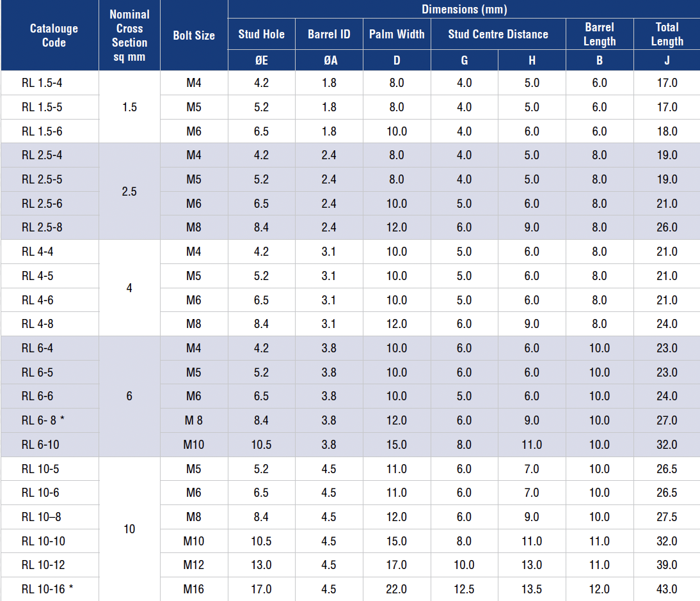The height and width of the screenshot is (601, 700).
Task: Click the RL 6- 8 * entry
Action: point(43,420)
